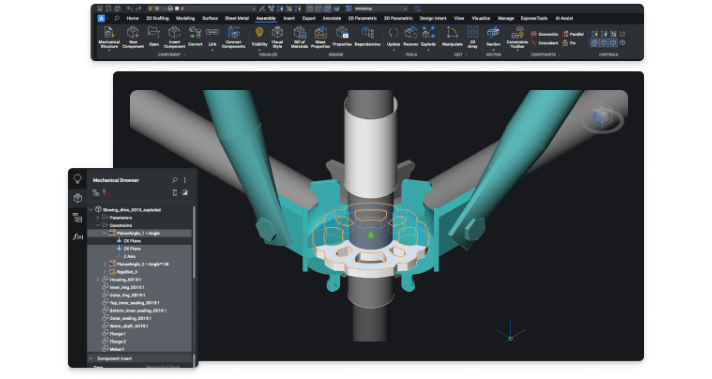Click the Properties ribbon icon
Viewport: 712px width, 379px height.
(x=342, y=36)
